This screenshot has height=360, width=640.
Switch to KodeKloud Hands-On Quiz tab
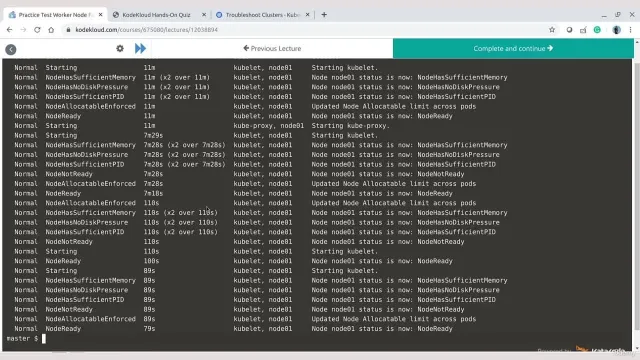pyautogui.click(x=159, y=15)
